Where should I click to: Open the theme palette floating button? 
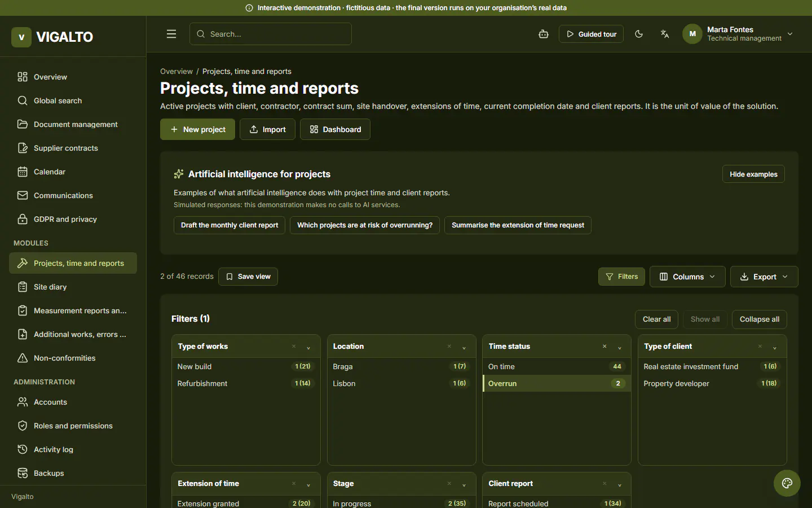[x=787, y=483]
